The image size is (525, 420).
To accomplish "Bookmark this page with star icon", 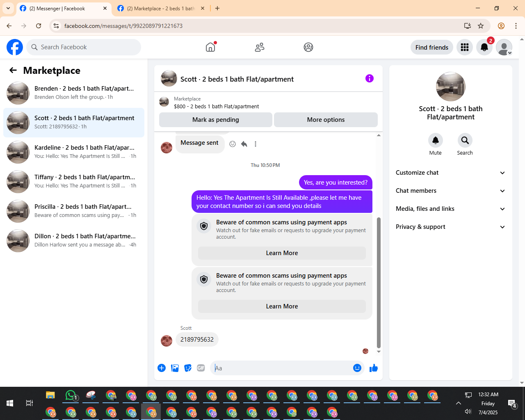I will pos(481,26).
